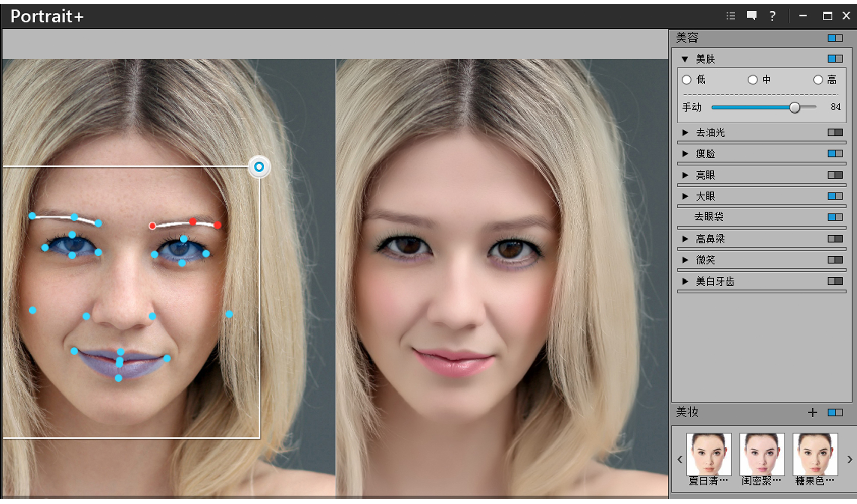
Task: Turn off the 大眼 switch
Action: coord(835,196)
